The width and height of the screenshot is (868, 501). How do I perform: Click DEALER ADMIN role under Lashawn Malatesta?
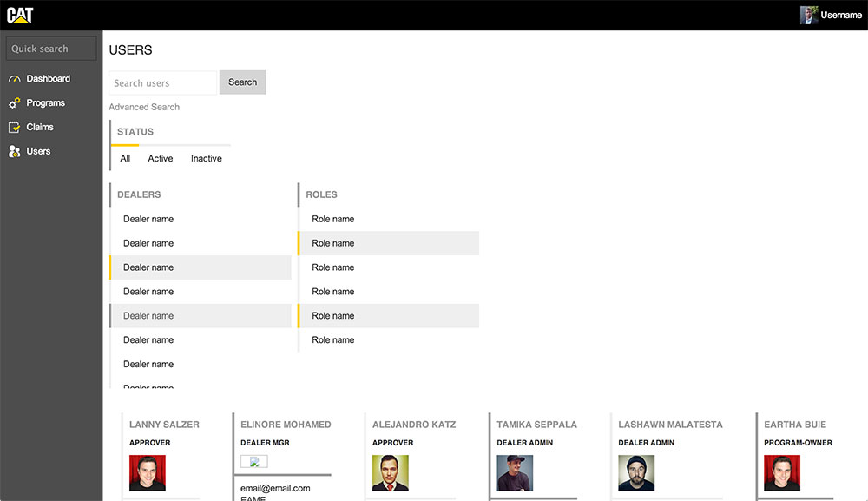click(x=646, y=443)
